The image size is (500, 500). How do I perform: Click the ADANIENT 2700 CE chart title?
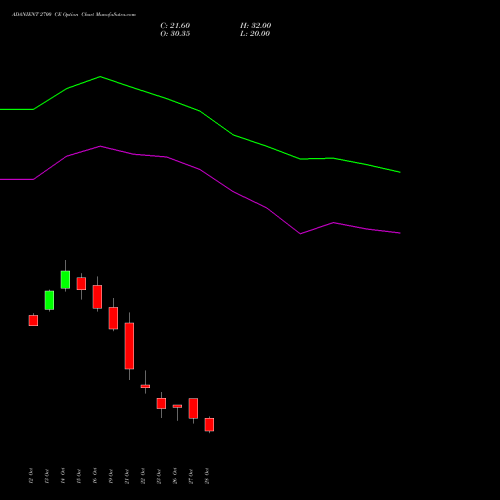(74, 15)
